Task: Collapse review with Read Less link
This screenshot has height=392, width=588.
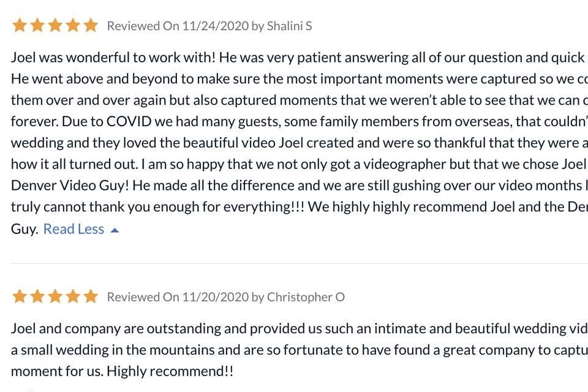Action: (73, 229)
